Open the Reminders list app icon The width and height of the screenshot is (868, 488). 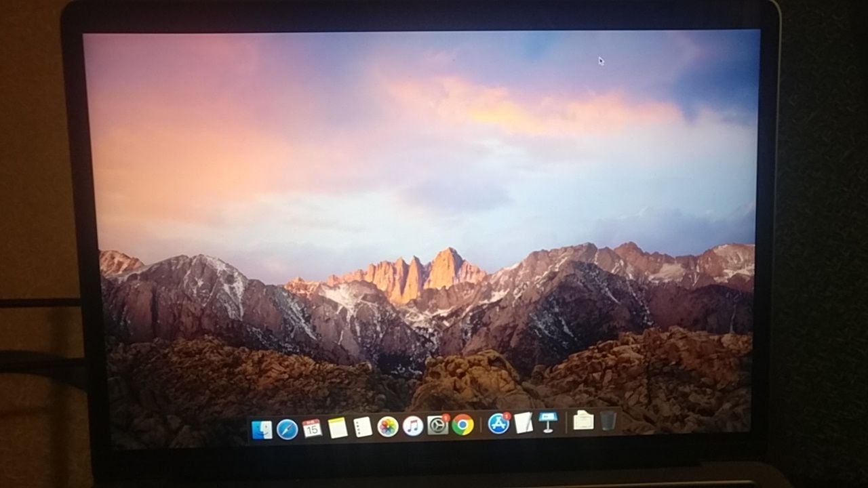click(x=363, y=426)
